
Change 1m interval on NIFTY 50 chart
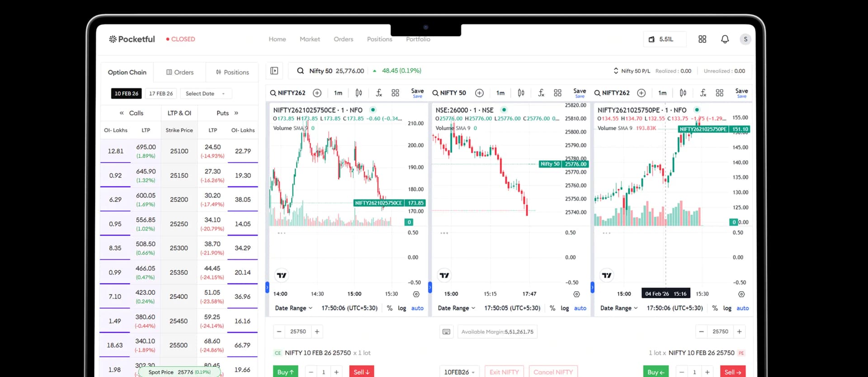click(x=500, y=93)
